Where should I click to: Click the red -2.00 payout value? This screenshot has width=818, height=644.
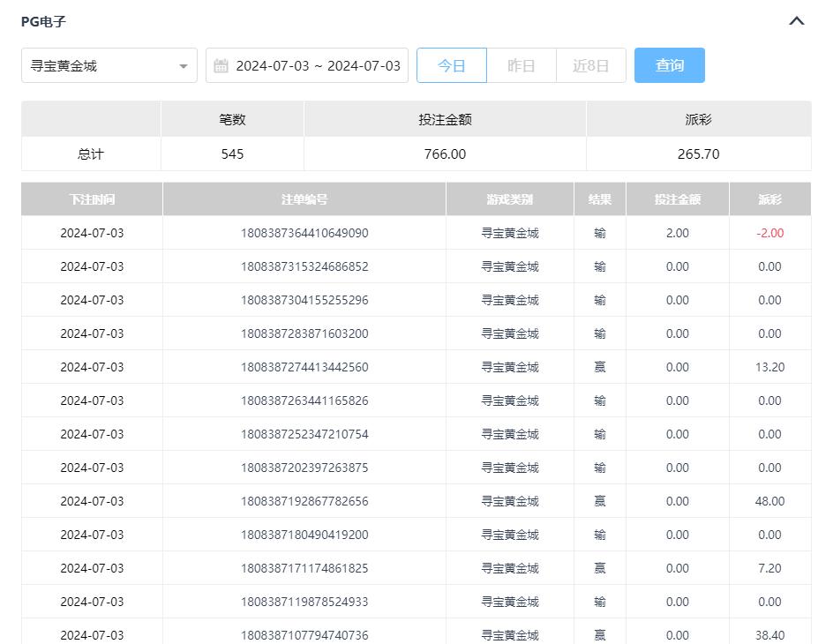(769, 234)
